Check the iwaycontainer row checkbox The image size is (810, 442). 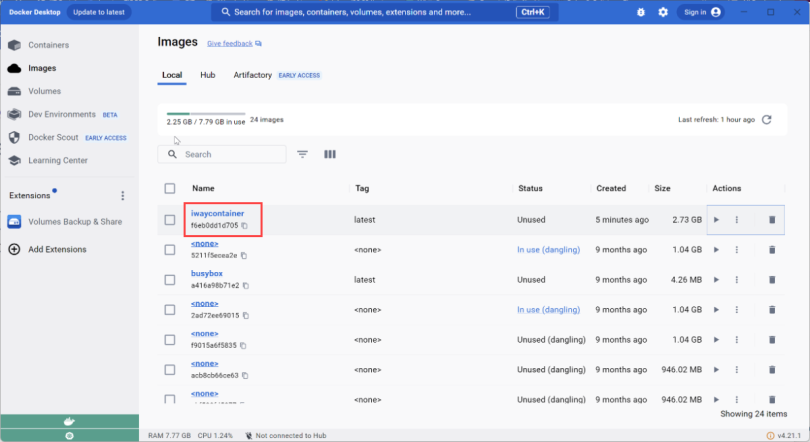[170, 220]
